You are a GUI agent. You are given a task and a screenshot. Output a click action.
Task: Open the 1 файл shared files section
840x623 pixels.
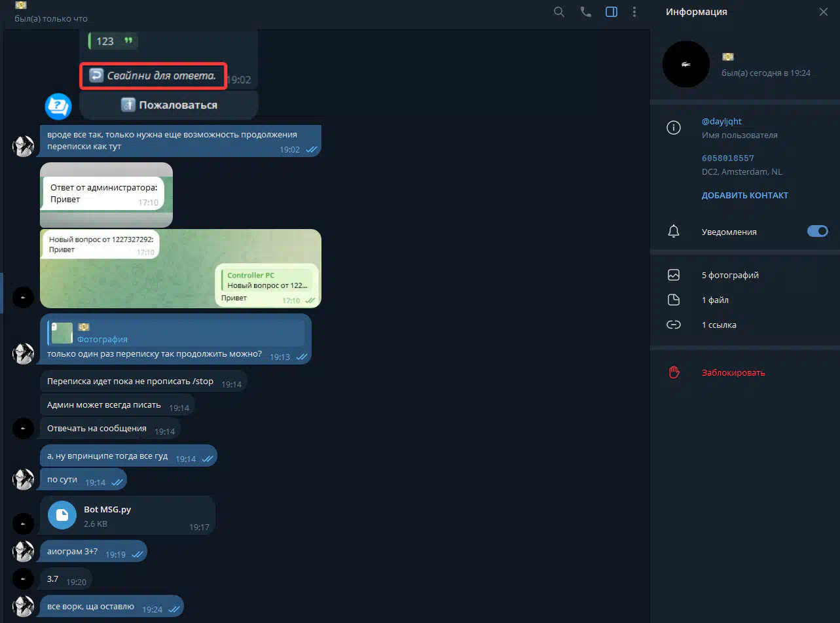715,300
